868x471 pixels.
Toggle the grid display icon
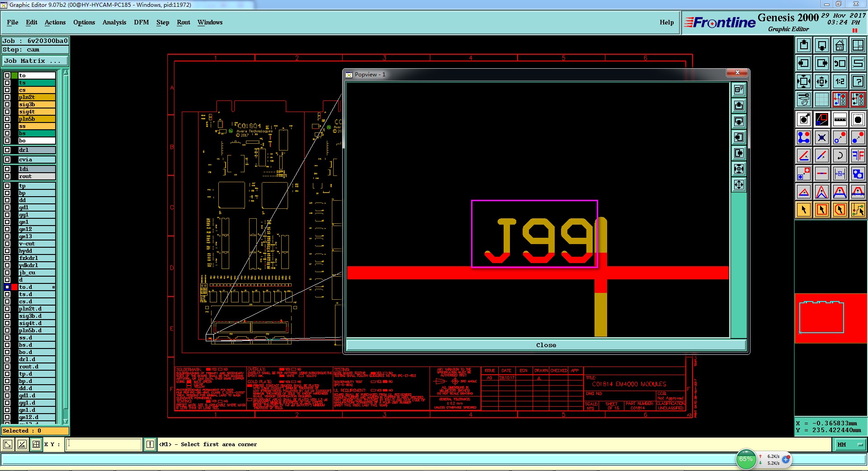pos(822,99)
